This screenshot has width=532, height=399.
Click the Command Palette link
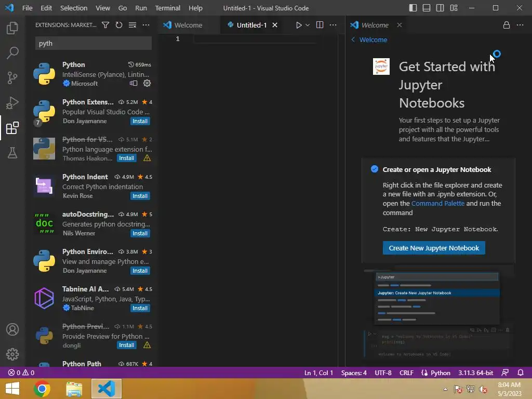pos(437,203)
